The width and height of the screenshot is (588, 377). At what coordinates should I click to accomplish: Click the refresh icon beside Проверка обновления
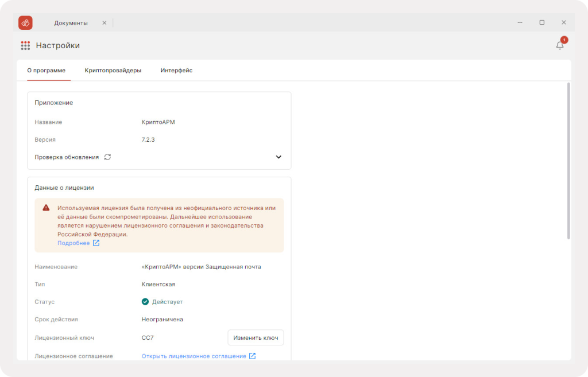click(x=107, y=157)
